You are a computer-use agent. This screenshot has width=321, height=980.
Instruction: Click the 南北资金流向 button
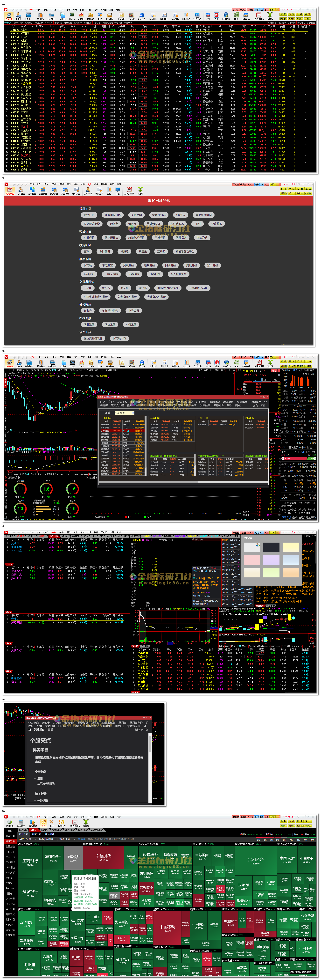tap(204, 215)
